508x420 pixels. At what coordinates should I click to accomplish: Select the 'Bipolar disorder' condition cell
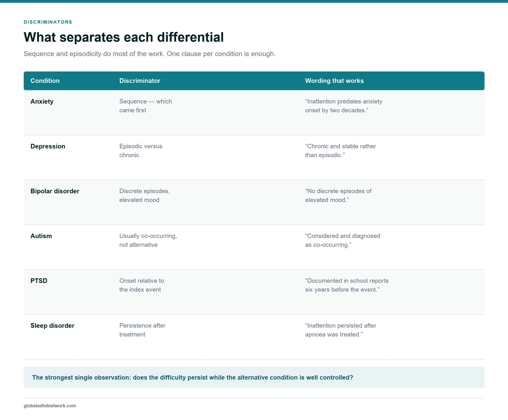click(55, 191)
